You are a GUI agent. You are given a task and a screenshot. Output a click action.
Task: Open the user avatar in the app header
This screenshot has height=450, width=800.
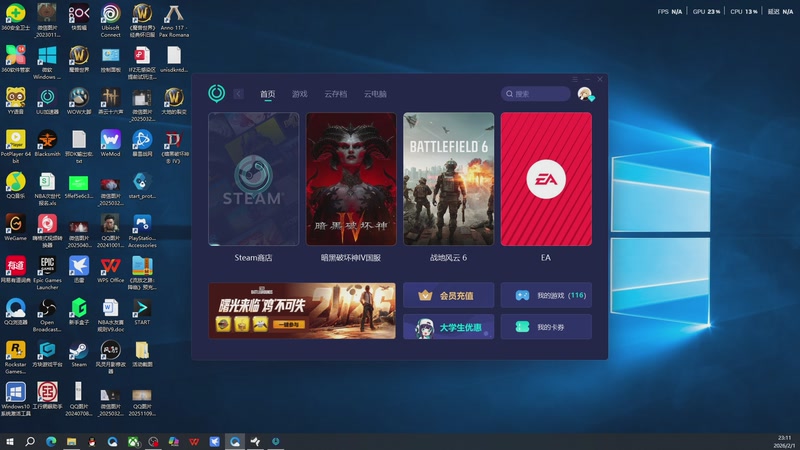(585, 94)
